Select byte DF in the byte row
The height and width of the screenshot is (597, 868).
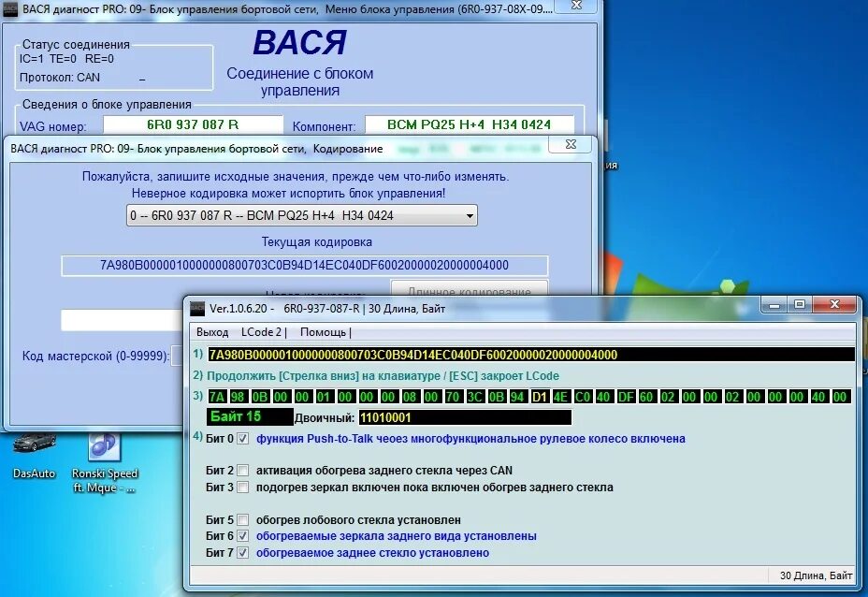tap(626, 397)
